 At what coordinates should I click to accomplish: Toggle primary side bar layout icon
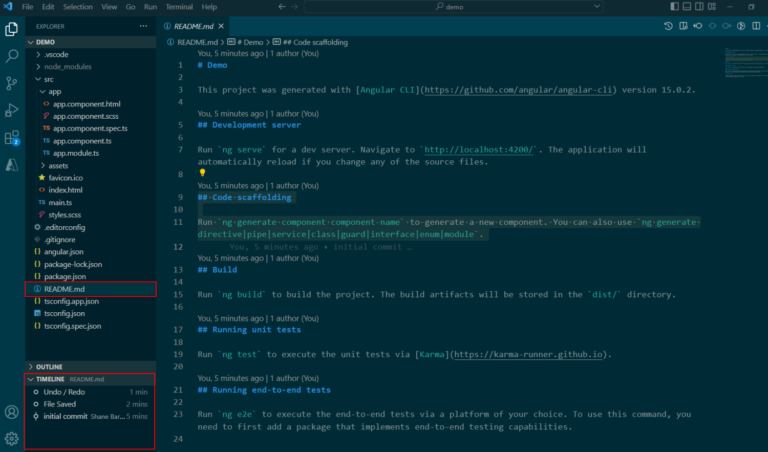point(674,7)
